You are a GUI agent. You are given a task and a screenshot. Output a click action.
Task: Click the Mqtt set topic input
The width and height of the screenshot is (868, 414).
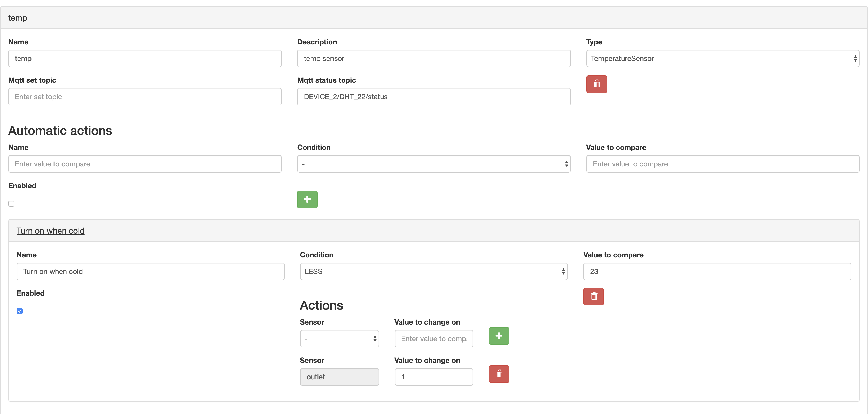pyautogui.click(x=145, y=97)
